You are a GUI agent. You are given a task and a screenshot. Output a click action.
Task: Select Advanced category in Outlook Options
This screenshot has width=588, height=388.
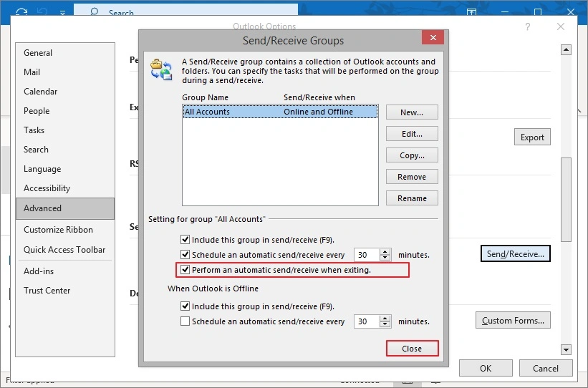[65, 208]
